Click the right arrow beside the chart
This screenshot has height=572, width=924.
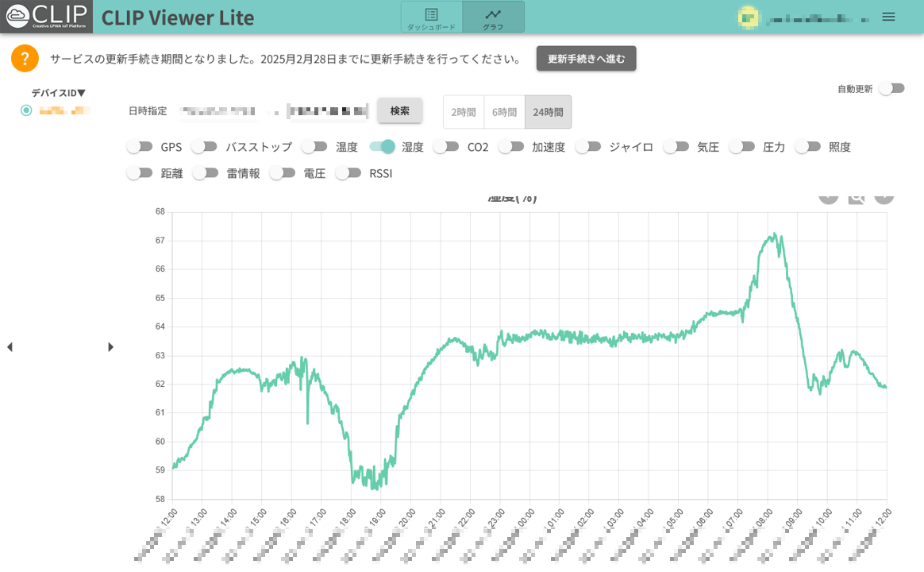tap(110, 347)
